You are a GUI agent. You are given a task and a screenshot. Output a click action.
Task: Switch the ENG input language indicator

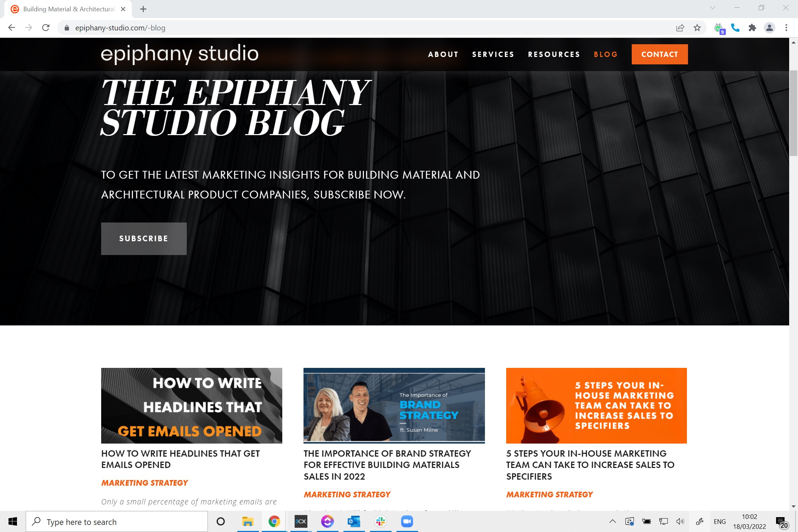(x=720, y=521)
